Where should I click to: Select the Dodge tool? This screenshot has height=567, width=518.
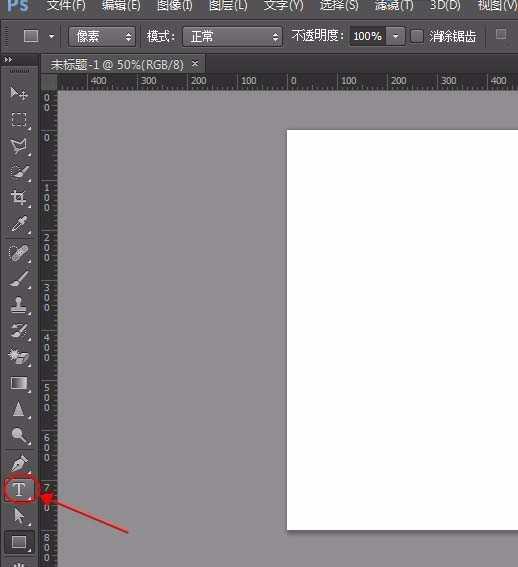(x=19, y=436)
